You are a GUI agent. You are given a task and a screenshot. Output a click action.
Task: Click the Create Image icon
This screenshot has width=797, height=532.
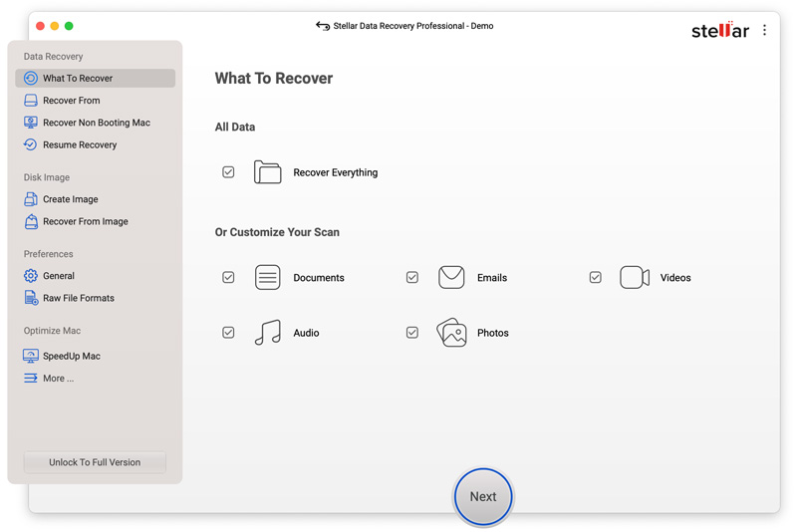click(31, 199)
